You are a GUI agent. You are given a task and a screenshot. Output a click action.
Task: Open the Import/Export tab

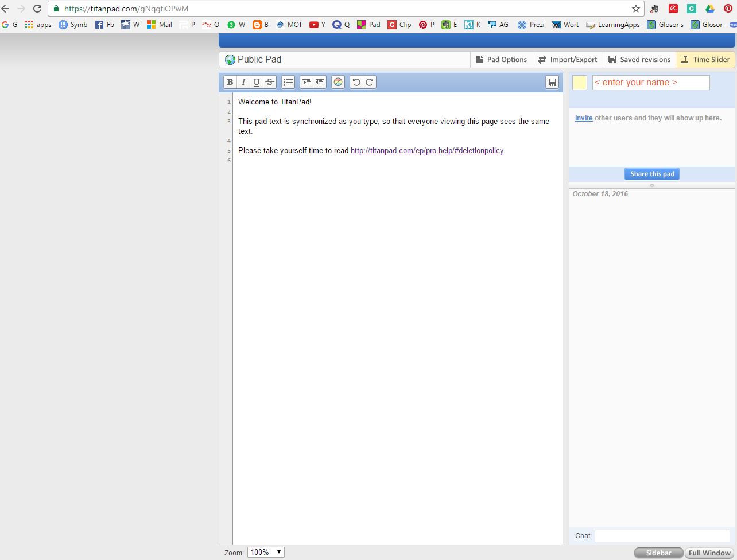[568, 60]
